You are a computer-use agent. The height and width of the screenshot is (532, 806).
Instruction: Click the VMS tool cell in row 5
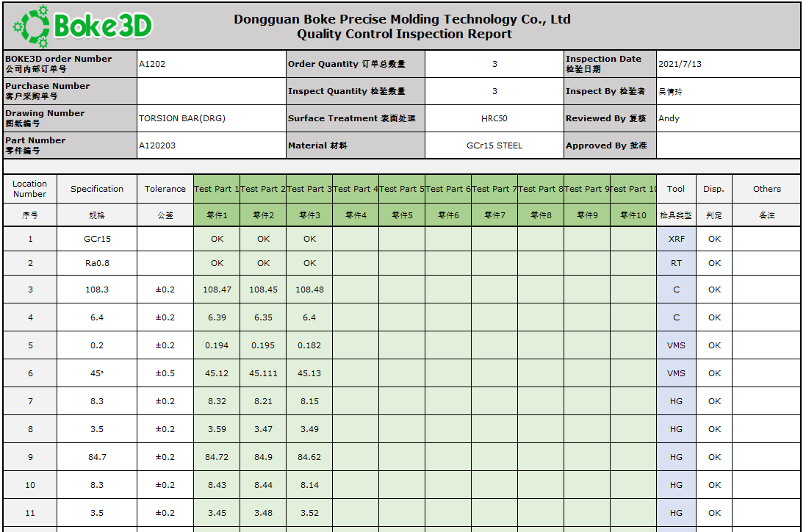point(676,345)
